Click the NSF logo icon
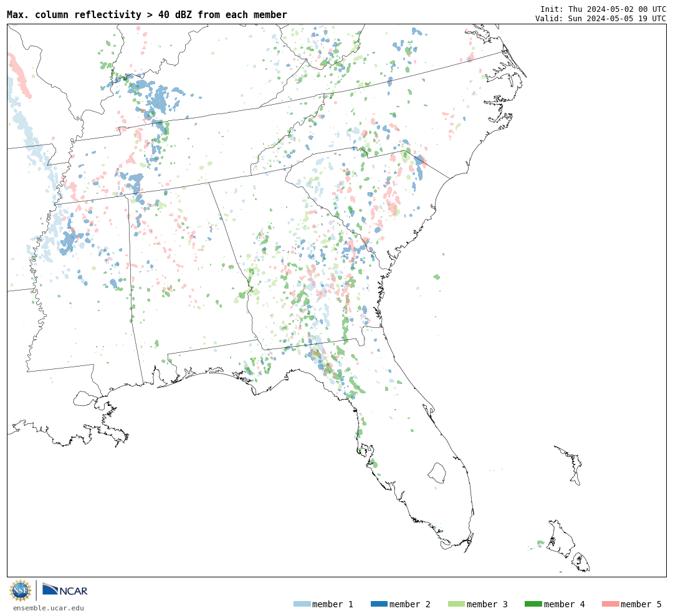 (21, 590)
